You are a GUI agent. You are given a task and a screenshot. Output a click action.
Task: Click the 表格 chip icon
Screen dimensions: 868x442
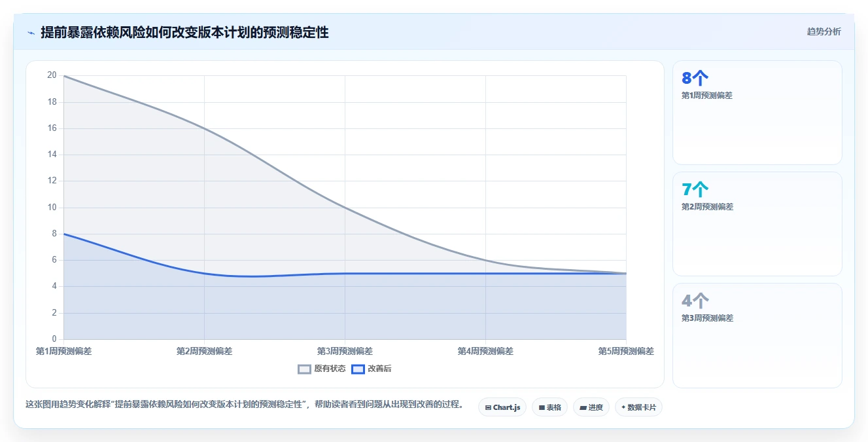542,407
